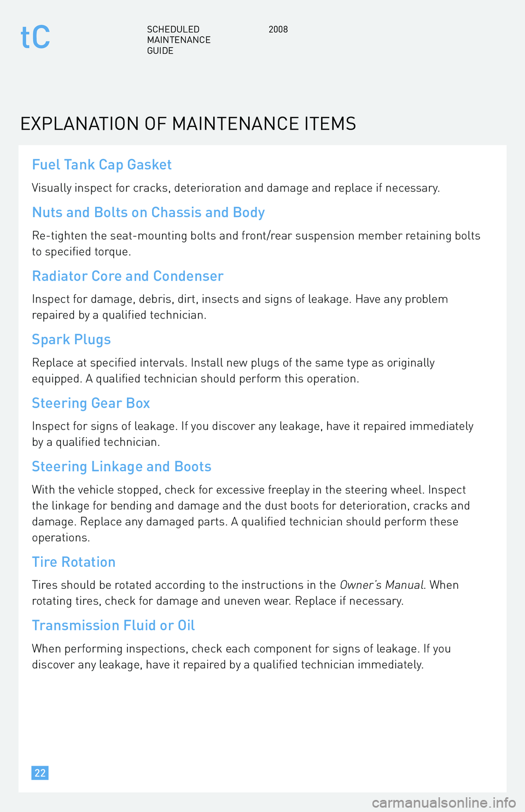This screenshot has width=525, height=812.
Task: Click the italic Owner's Manual reference
Action: (x=382, y=585)
